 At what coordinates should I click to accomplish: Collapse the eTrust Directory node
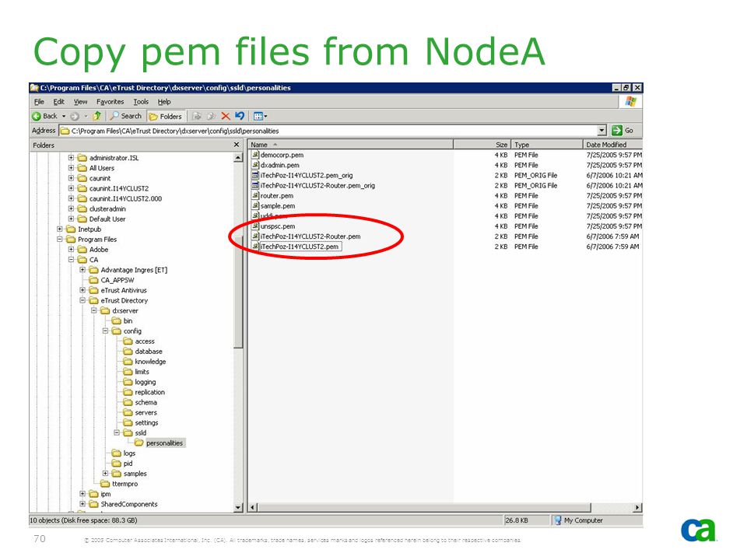82,300
